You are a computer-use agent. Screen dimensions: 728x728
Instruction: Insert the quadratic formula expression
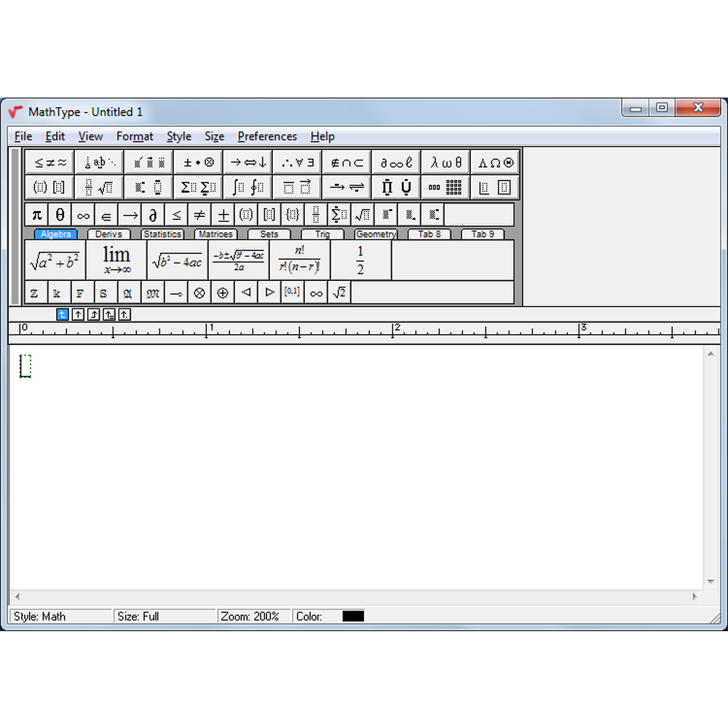tap(239, 260)
